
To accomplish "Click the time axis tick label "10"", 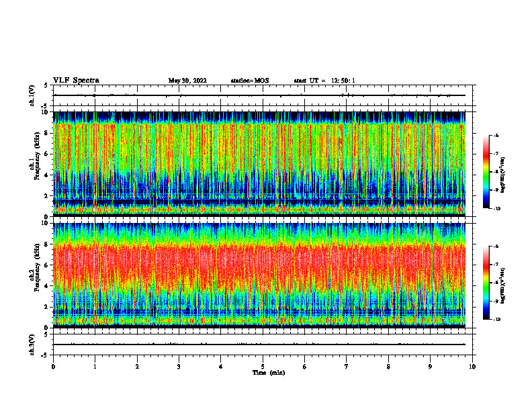I will 472,367.
